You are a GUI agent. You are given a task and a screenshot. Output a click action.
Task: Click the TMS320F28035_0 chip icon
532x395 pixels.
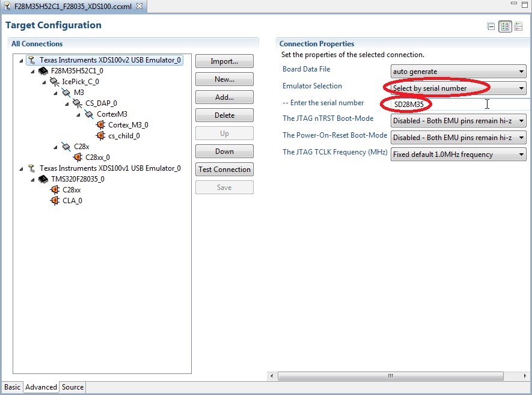point(43,179)
